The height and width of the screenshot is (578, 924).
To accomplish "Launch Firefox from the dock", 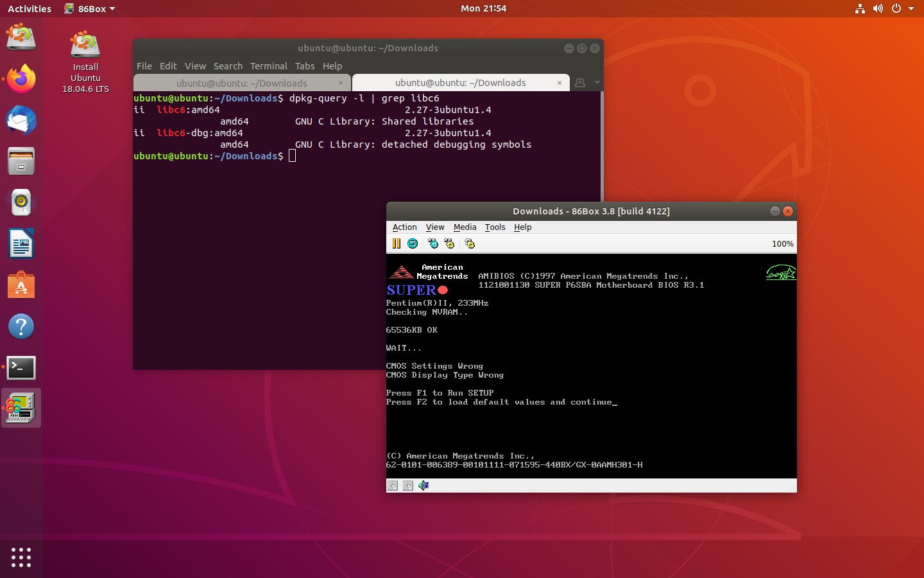I will [21, 78].
